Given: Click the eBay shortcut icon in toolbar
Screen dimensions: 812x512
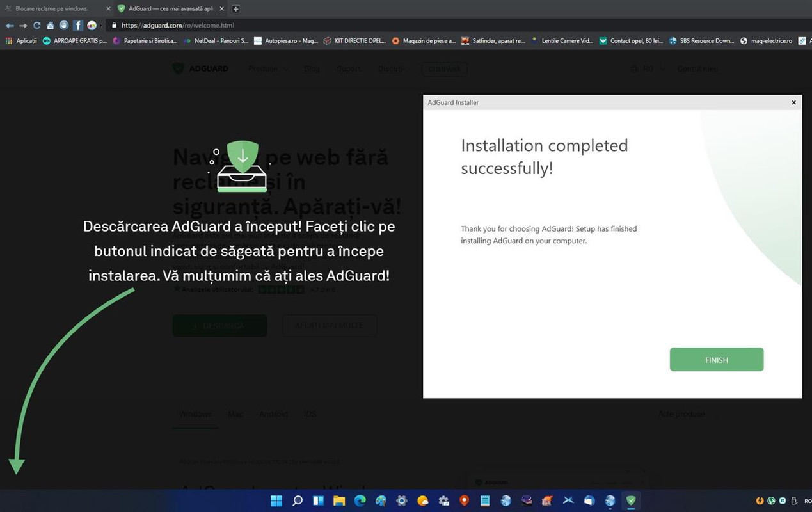Looking at the screenshot, I should (x=92, y=26).
